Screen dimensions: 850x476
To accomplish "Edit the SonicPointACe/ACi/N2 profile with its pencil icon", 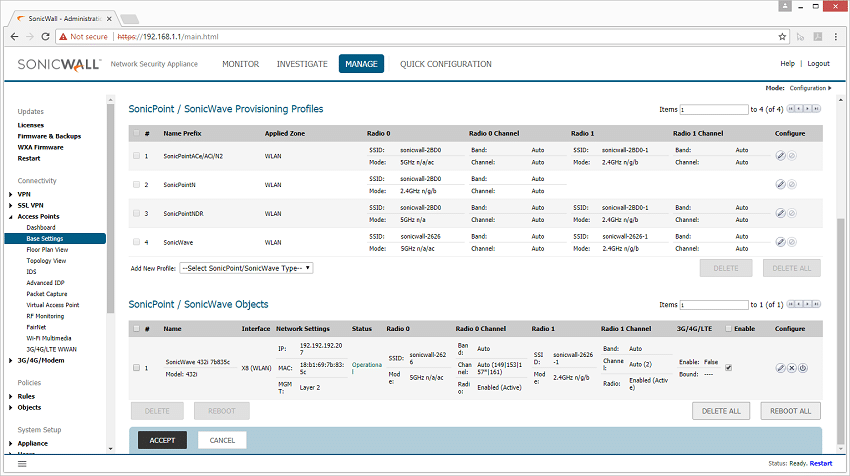I will [x=780, y=156].
